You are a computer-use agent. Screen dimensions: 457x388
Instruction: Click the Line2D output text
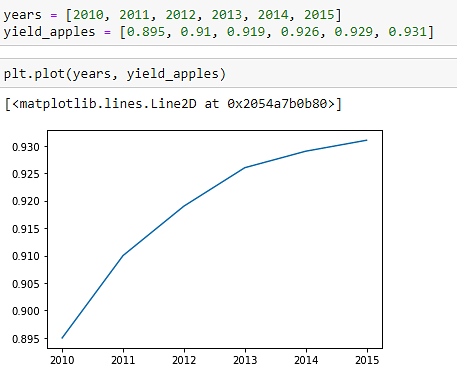pos(173,104)
